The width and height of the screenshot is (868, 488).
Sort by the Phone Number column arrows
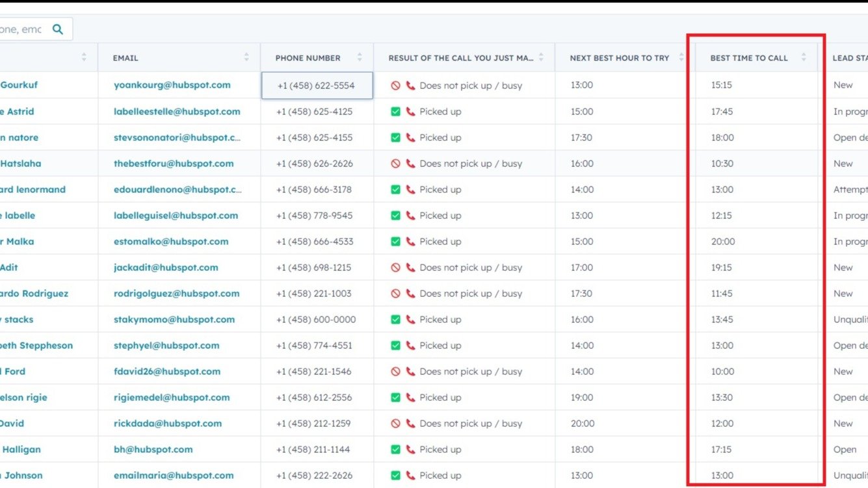click(x=360, y=58)
